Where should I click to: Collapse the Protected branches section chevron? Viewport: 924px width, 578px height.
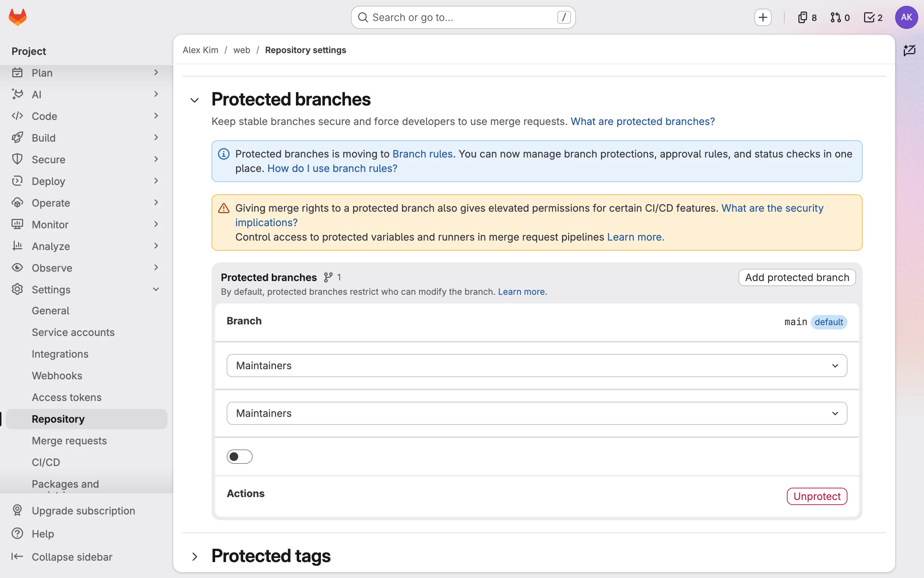click(x=195, y=100)
